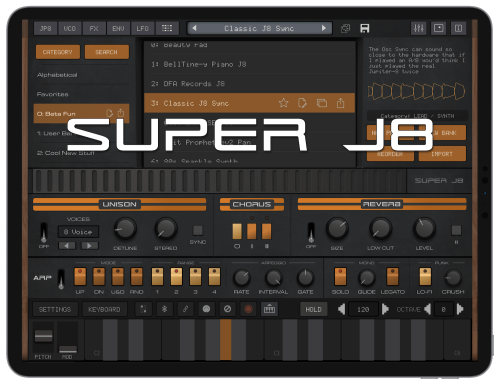Click the IMPORT button
The width and height of the screenshot is (500, 385).
[442, 154]
